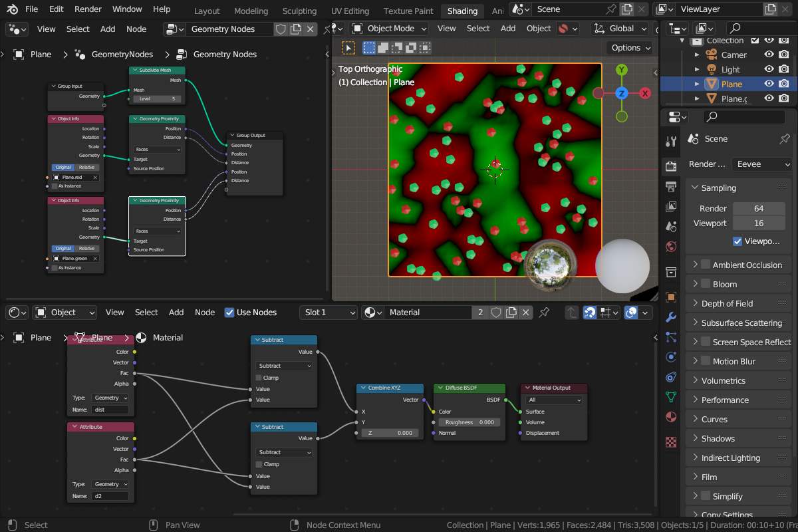Click the green Y axis gizmo

pos(622,70)
